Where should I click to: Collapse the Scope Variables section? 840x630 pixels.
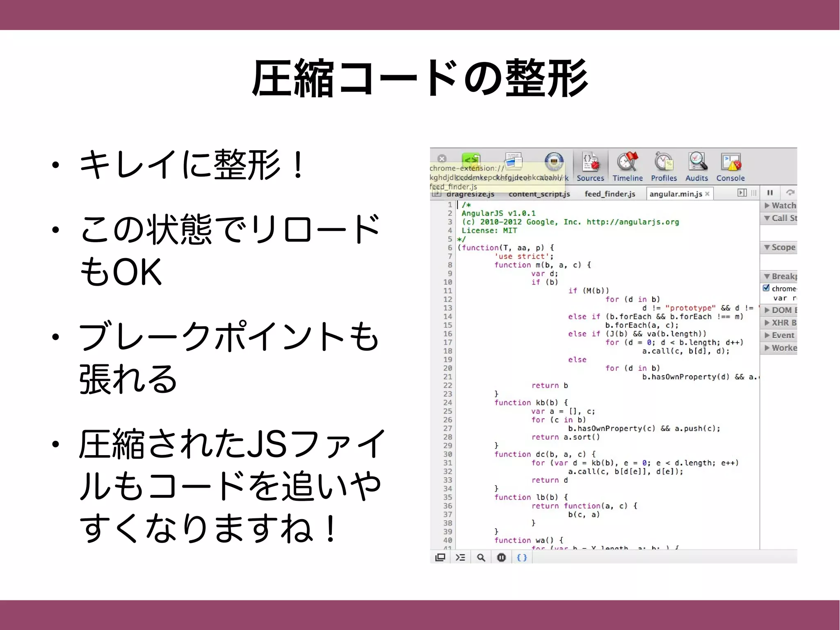pyautogui.click(x=779, y=247)
